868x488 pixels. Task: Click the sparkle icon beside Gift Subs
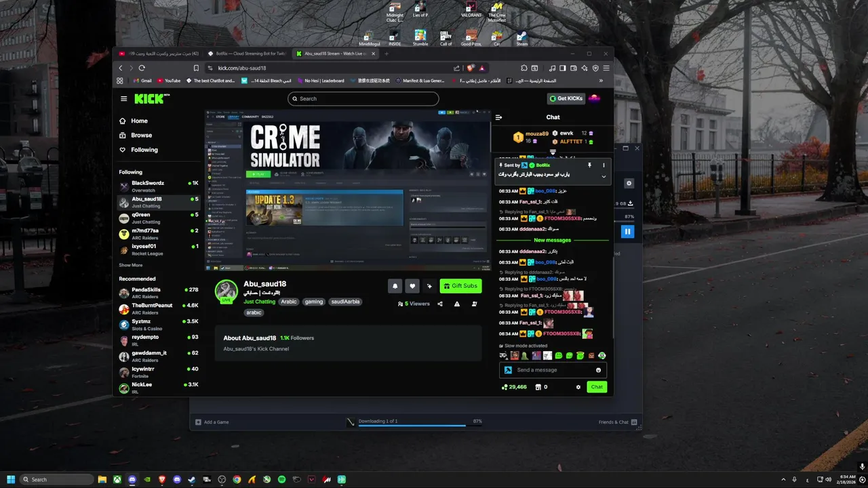click(x=429, y=286)
